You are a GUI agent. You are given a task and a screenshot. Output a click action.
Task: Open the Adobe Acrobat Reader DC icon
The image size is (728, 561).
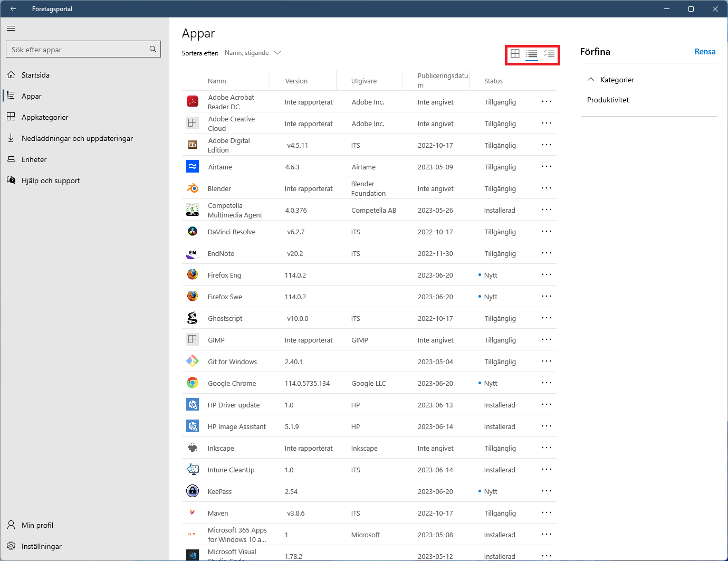[x=193, y=101]
